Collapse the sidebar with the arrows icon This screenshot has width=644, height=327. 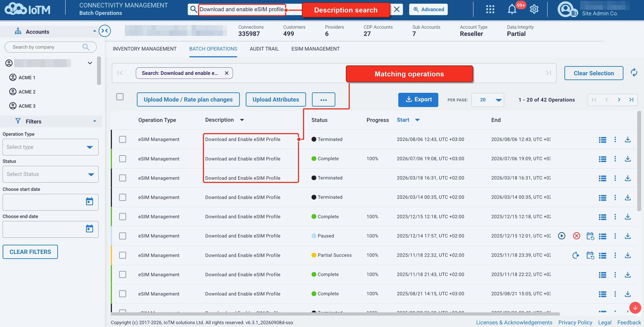click(105, 31)
